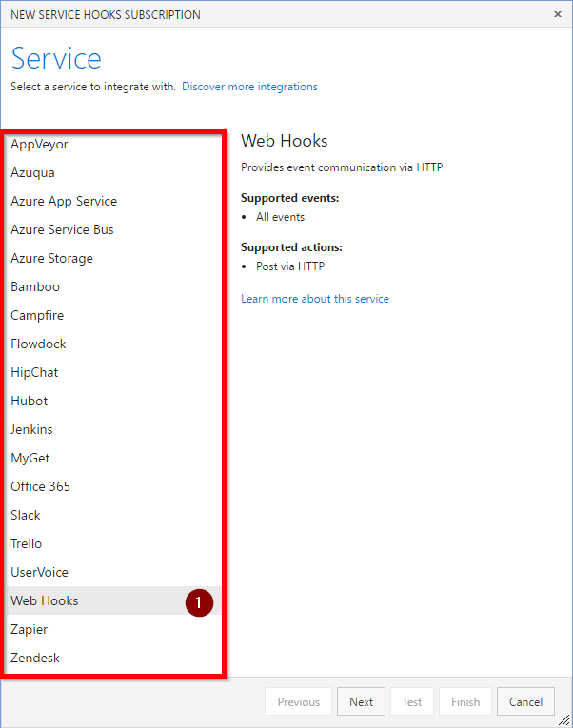Screen dimensions: 573x728
Task: Select Azure App Service
Action: click(x=114, y=201)
